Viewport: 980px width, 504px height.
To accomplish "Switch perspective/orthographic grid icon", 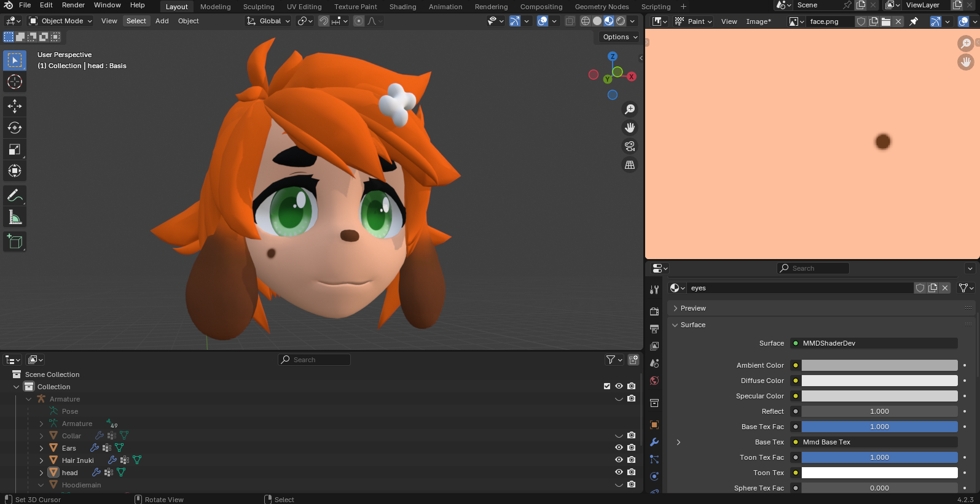I will pyautogui.click(x=630, y=165).
